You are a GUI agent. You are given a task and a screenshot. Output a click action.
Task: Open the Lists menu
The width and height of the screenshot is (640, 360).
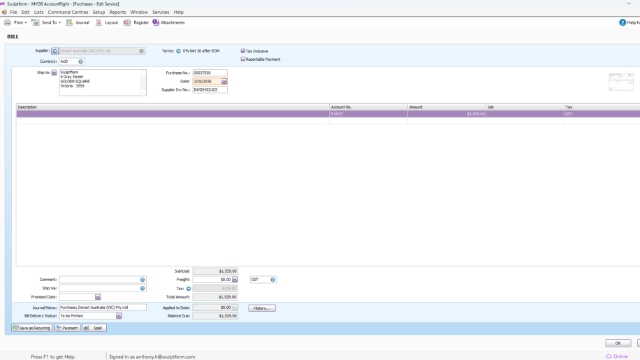(38, 12)
